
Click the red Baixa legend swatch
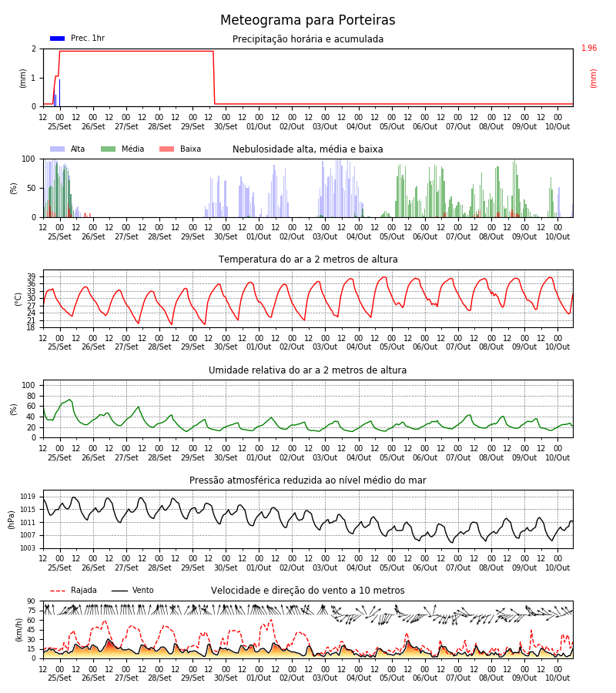[x=166, y=149]
